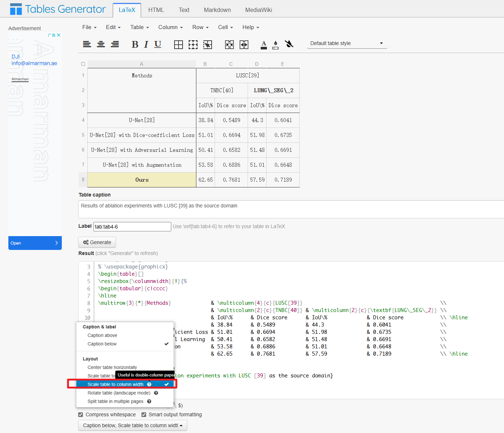Open the File menu dropdown

(x=89, y=27)
